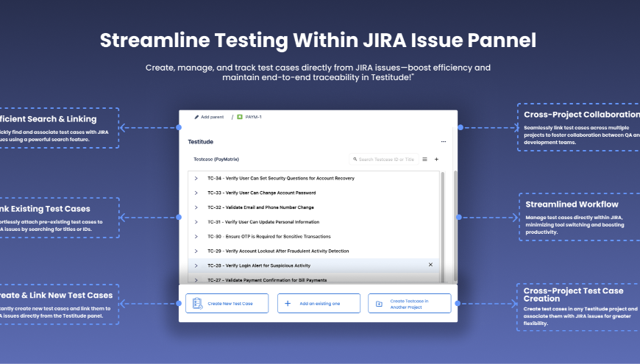Click the clipboard icon on Create New Test Case
The image size is (640, 364).
pyautogui.click(x=198, y=303)
